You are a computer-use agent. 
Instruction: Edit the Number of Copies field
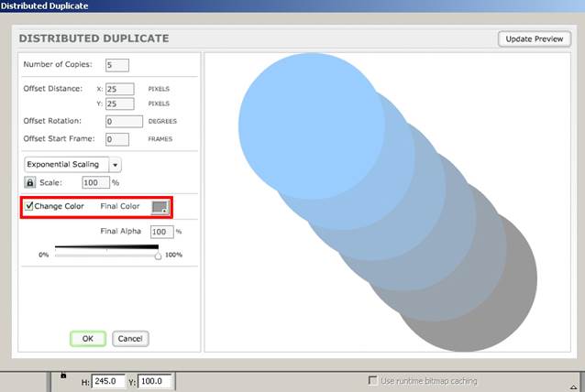[x=117, y=65]
